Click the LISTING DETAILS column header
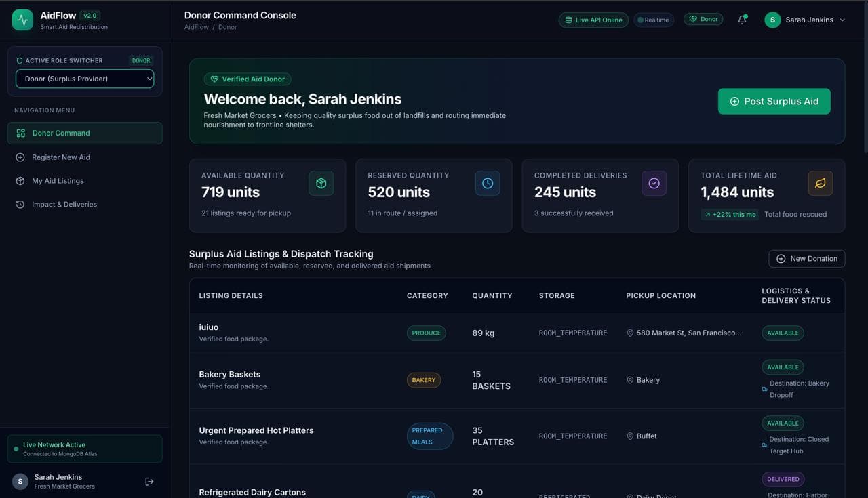This screenshot has width=868, height=498. [x=231, y=296]
